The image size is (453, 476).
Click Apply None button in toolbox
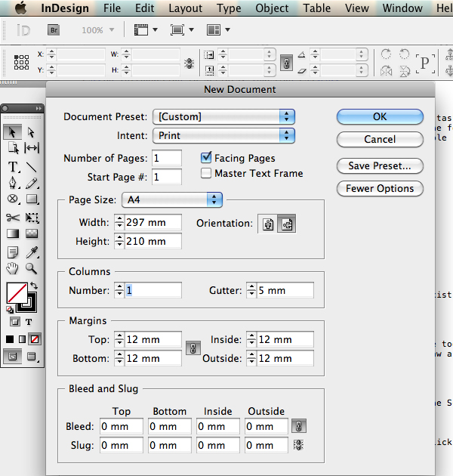[35, 339]
